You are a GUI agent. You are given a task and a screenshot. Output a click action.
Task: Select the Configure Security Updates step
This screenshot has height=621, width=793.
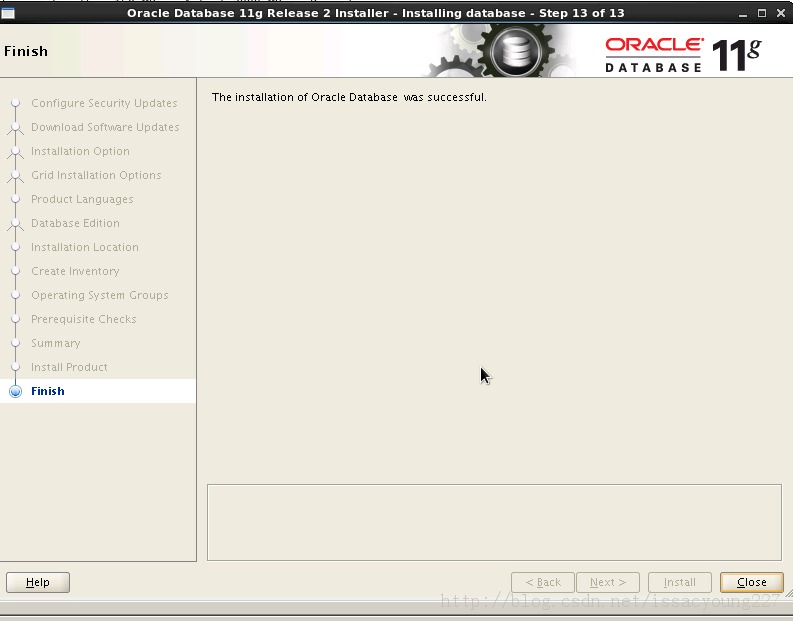coord(104,103)
